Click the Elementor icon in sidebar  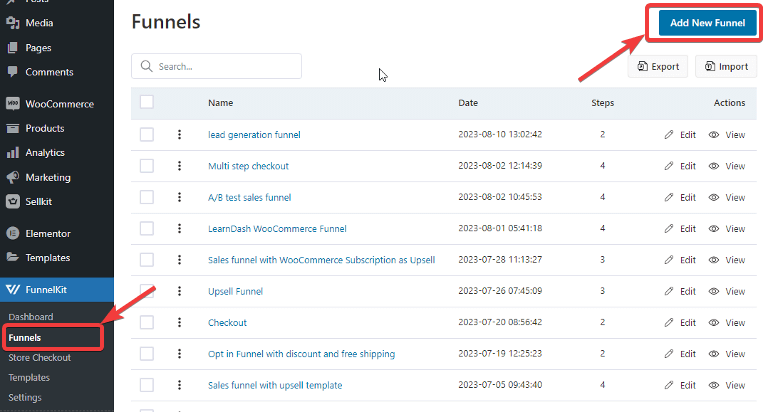coord(13,233)
